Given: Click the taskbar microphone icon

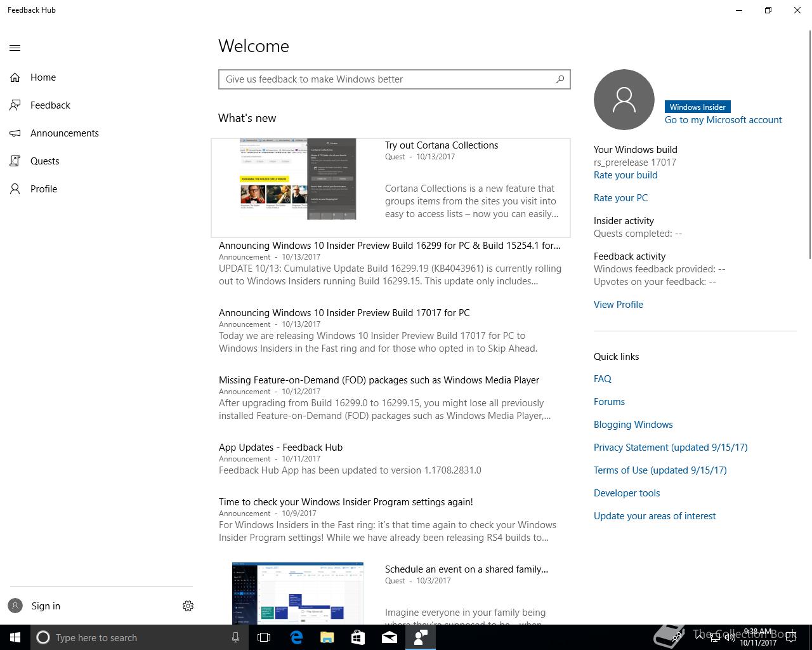Looking at the screenshot, I should click(x=235, y=637).
